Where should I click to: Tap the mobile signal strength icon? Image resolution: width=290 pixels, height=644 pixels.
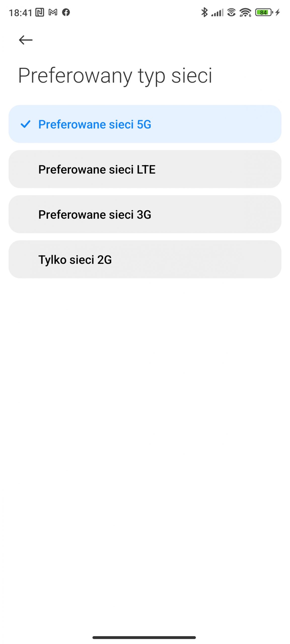(217, 12)
